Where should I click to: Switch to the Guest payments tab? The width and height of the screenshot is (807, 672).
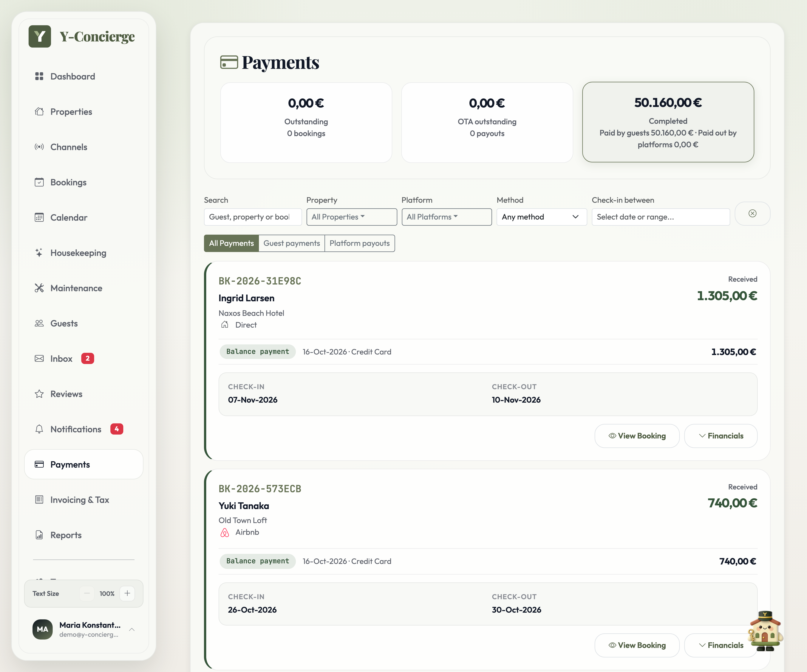coord(292,243)
